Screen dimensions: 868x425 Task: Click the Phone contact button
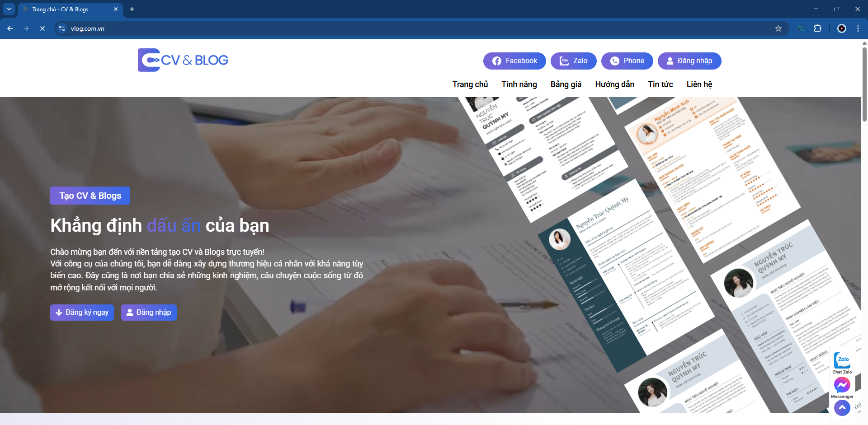pos(627,61)
